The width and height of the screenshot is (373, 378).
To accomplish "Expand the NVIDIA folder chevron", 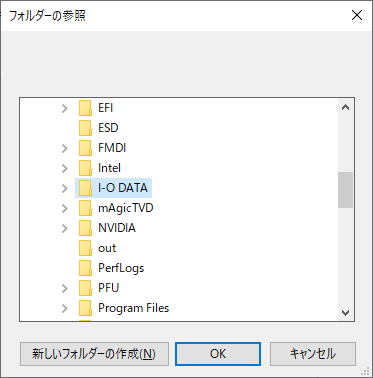I will click(65, 228).
